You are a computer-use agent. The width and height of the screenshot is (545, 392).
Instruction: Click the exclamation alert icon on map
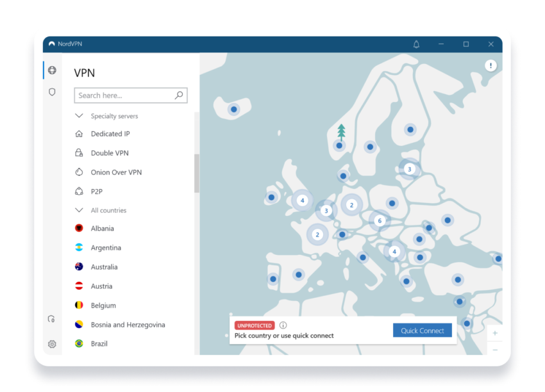[491, 65]
